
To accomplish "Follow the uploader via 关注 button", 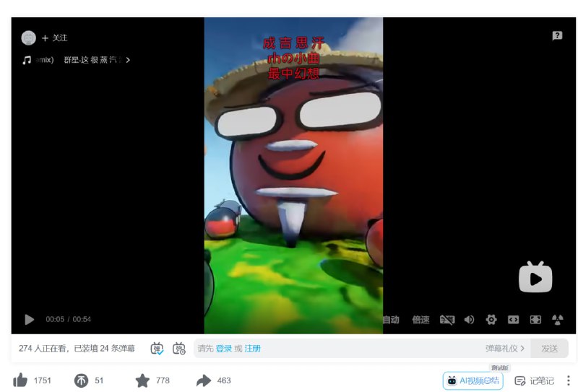I will point(54,38).
